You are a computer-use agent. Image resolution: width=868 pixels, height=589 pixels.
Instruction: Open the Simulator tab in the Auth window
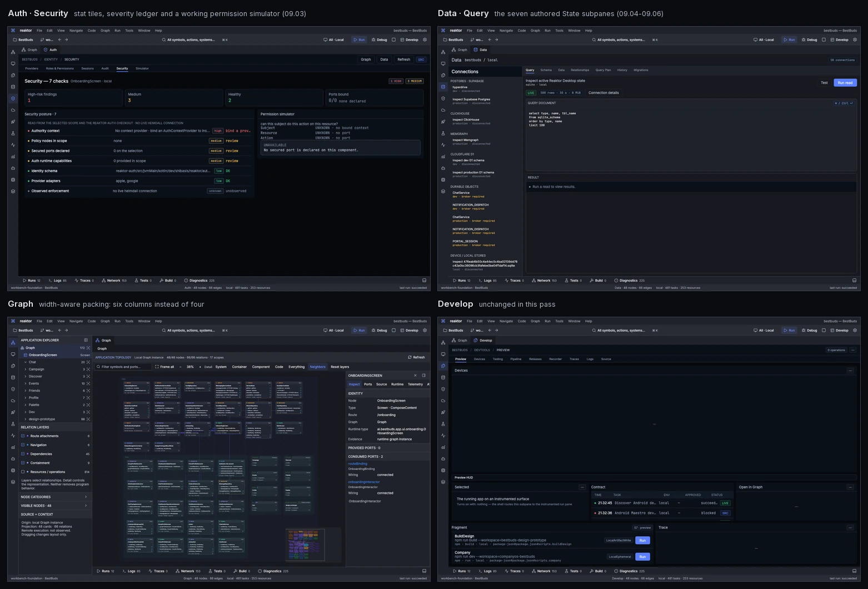pyautogui.click(x=142, y=68)
